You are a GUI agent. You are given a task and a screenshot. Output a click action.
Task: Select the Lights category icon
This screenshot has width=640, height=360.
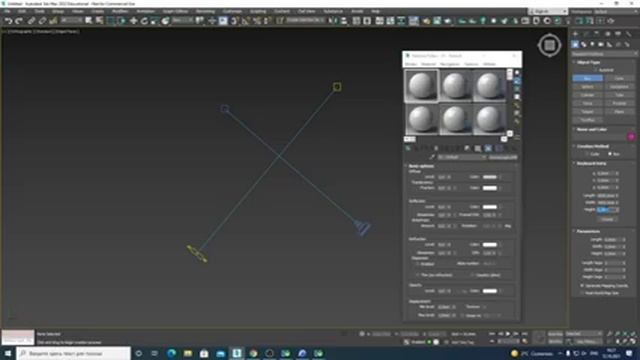(592, 44)
